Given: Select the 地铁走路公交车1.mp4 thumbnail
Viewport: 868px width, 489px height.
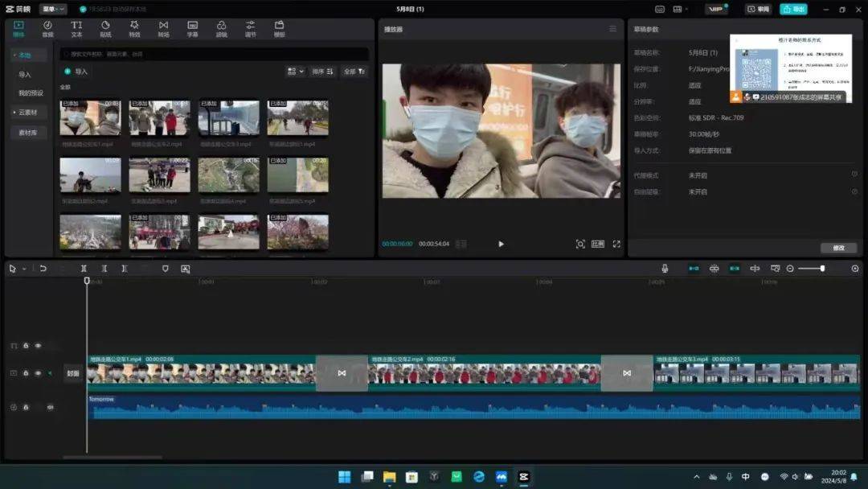Looking at the screenshot, I should [89, 117].
